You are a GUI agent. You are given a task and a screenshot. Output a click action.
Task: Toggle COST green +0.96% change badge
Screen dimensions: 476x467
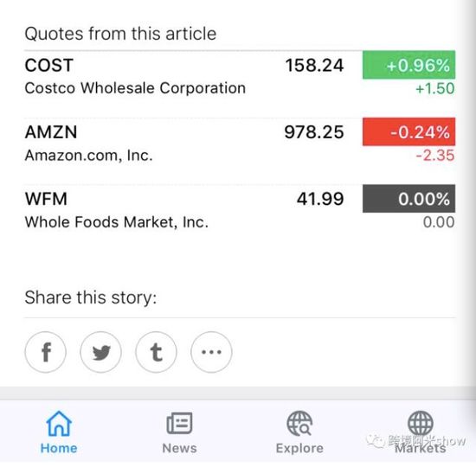pyautogui.click(x=408, y=65)
